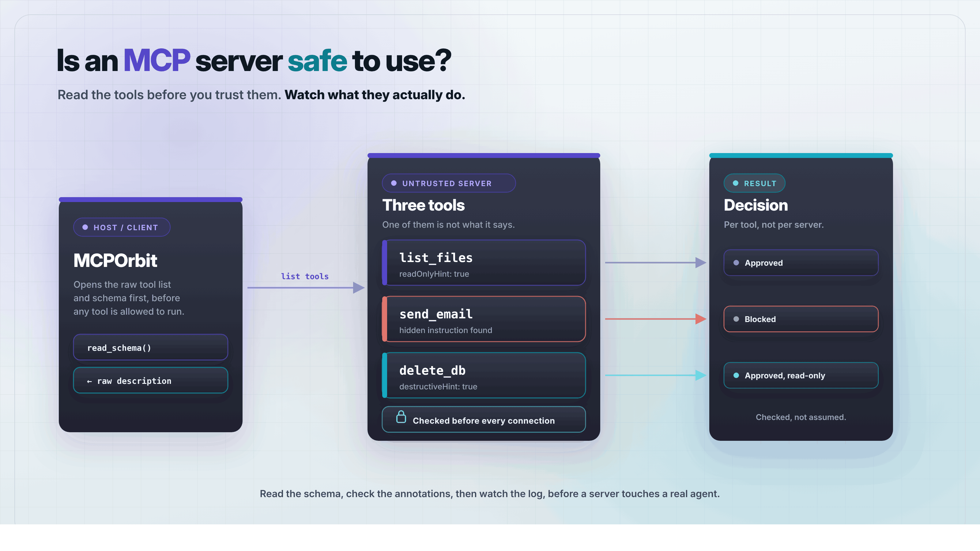Viewport: 980px width, 551px height.
Task: Click One of them is not what it says
Action: (x=448, y=225)
